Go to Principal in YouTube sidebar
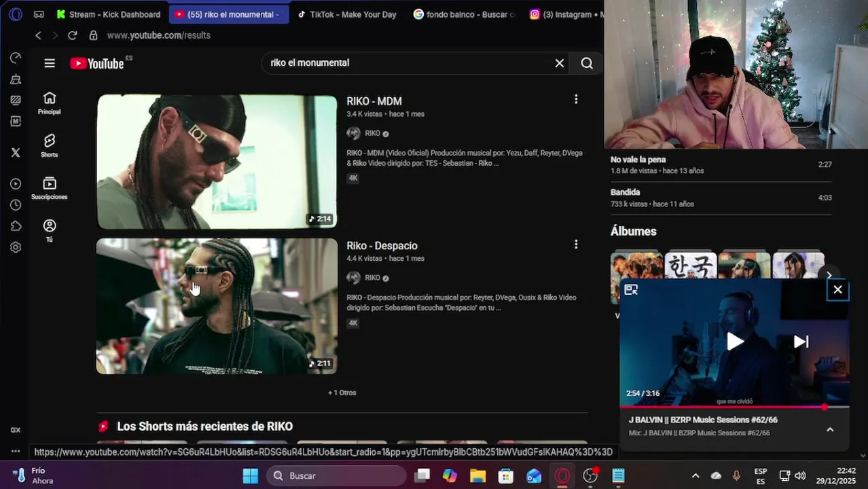868x489 pixels. tap(49, 103)
